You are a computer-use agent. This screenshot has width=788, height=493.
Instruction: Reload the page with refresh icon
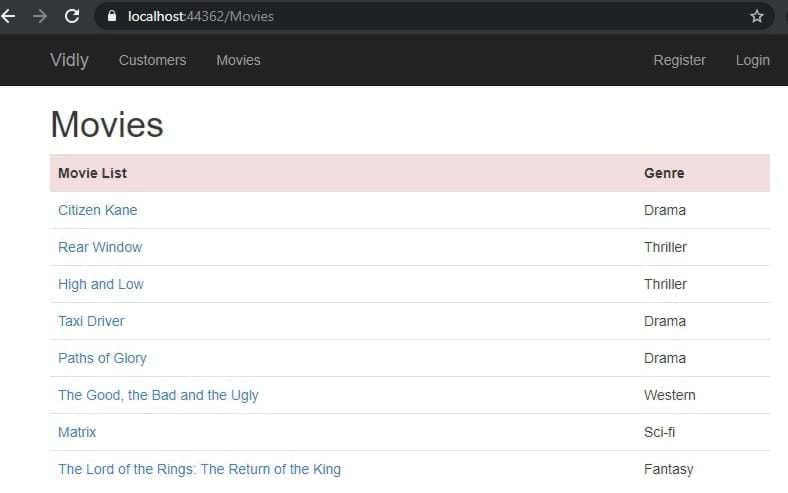point(72,16)
